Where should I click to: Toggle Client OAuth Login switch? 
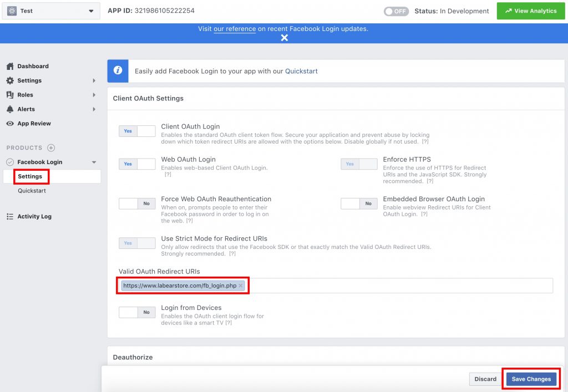137,131
